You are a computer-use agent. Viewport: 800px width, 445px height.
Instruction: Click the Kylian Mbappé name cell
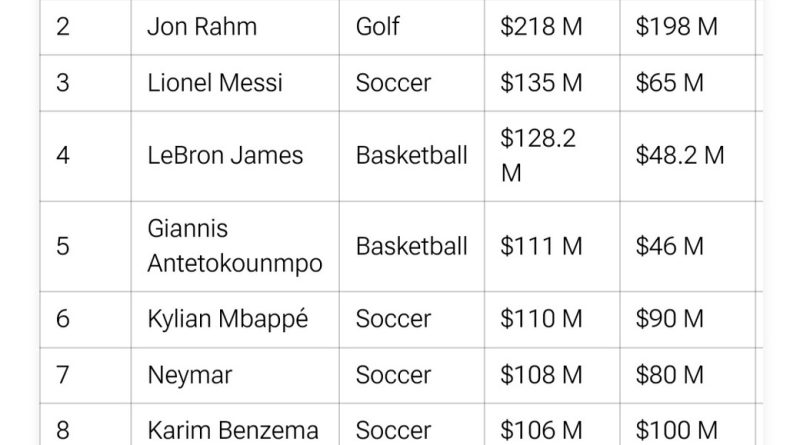click(228, 319)
